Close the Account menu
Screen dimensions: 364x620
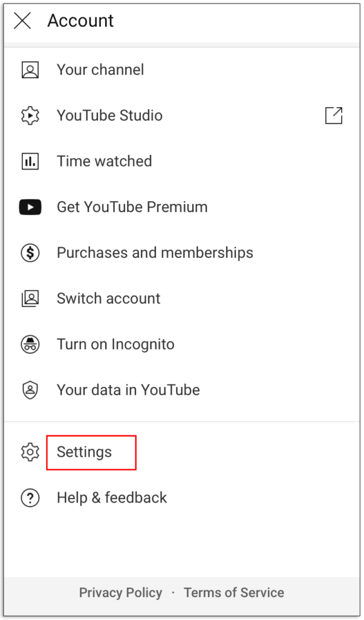[22, 21]
